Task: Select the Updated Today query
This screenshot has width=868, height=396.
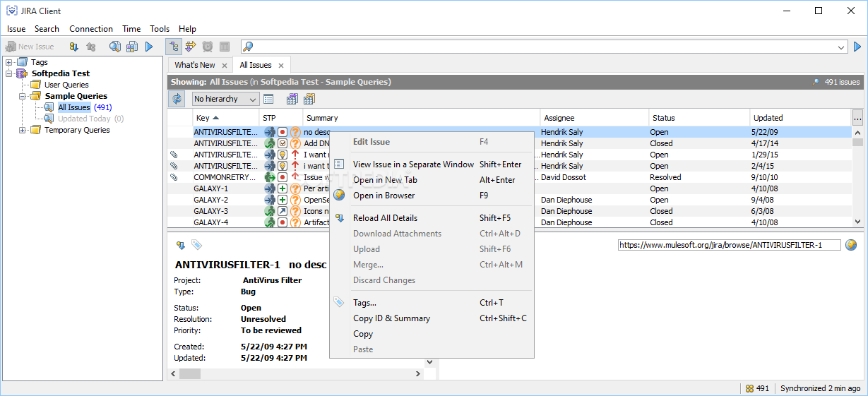Action: [x=90, y=119]
